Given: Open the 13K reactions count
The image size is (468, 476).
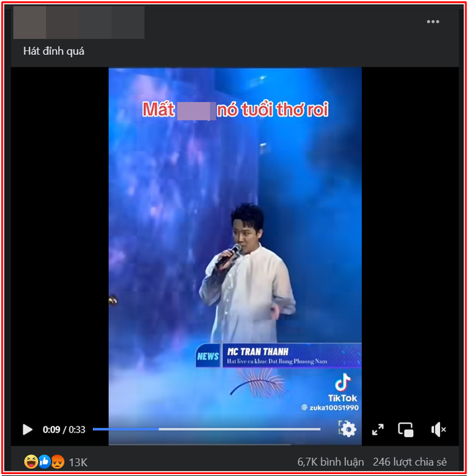Looking at the screenshot, I should [x=78, y=463].
